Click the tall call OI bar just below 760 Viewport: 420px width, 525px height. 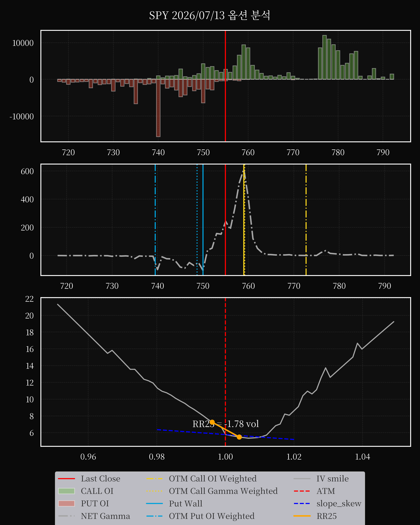pyautogui.click(x=244, y=62)
